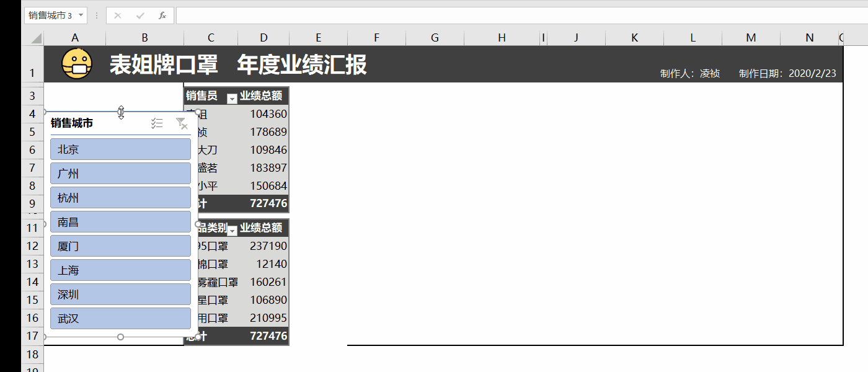Image resolution: width=868 pixels, height=372 pixels.
Task: Select 广州 in the city slicer
Action: 120,173
